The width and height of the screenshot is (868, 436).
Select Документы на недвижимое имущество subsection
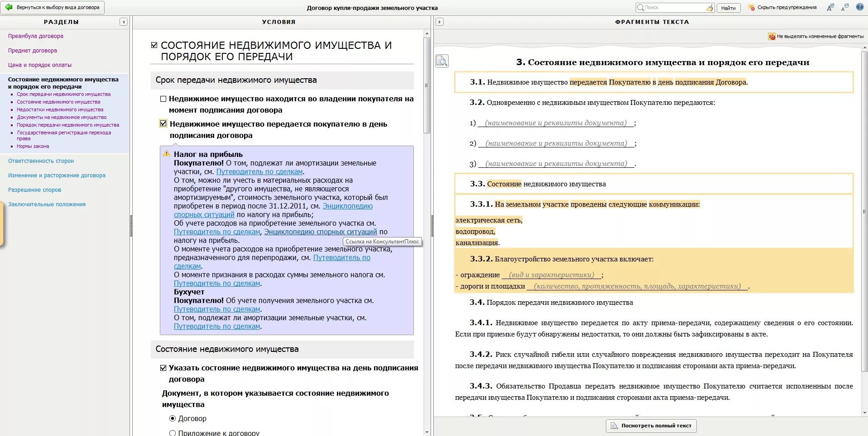[62, 117]
